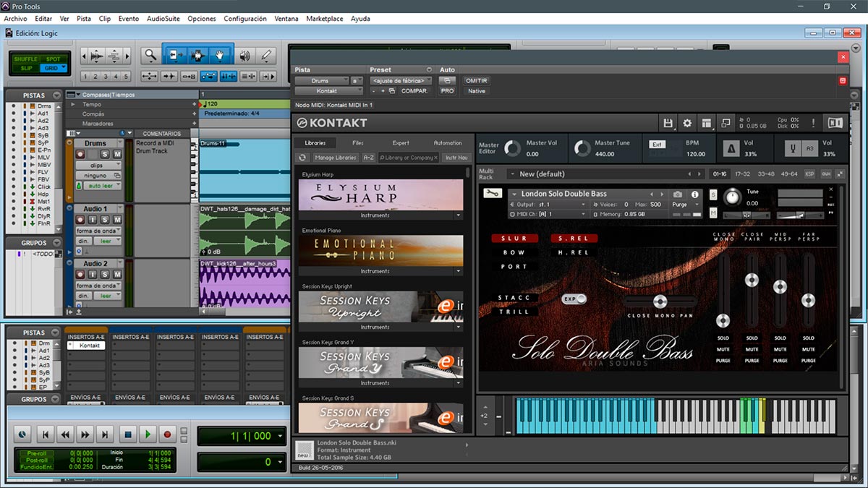868x488 pixels.
Task: Open the ajuste de fábrica preset dropdown
Action: 400,81
